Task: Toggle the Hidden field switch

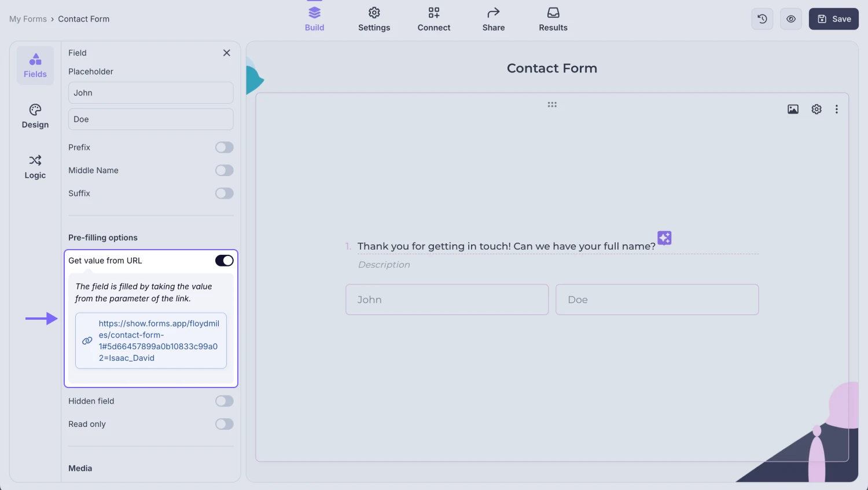Action: coord(224,401)
